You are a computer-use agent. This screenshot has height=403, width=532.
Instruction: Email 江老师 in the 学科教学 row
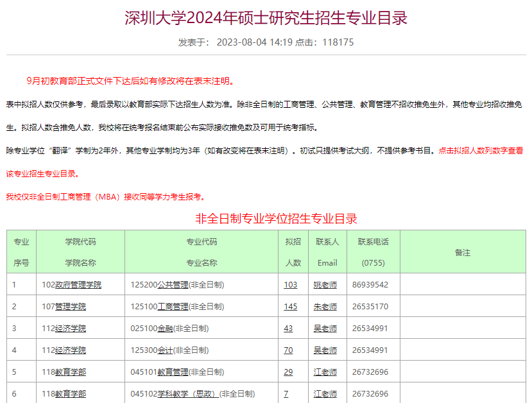[325, 394]
